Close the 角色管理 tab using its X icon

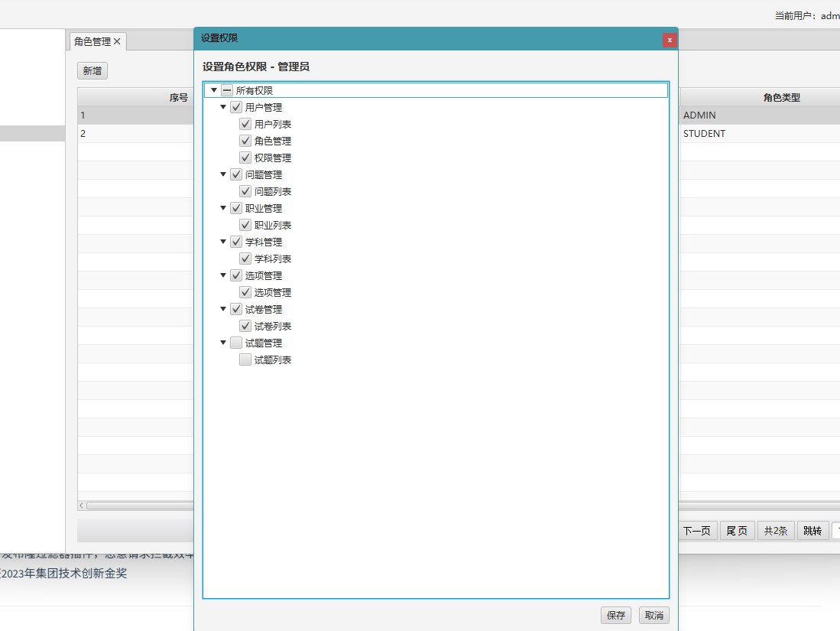point(117,41)
